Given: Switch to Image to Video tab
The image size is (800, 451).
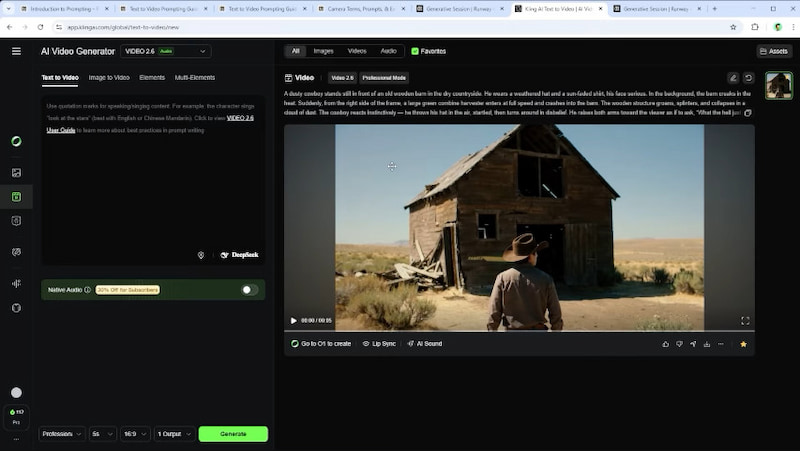Looking at the screenshot, I should point(109,77).
